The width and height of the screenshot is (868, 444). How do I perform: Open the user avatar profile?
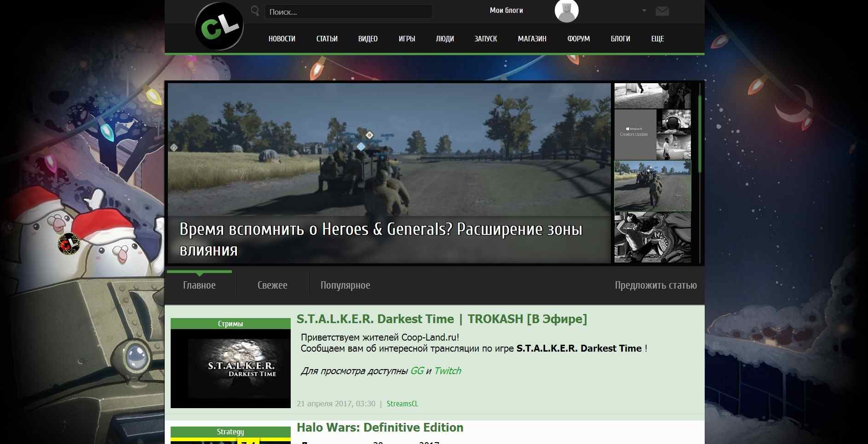(566, 11)
